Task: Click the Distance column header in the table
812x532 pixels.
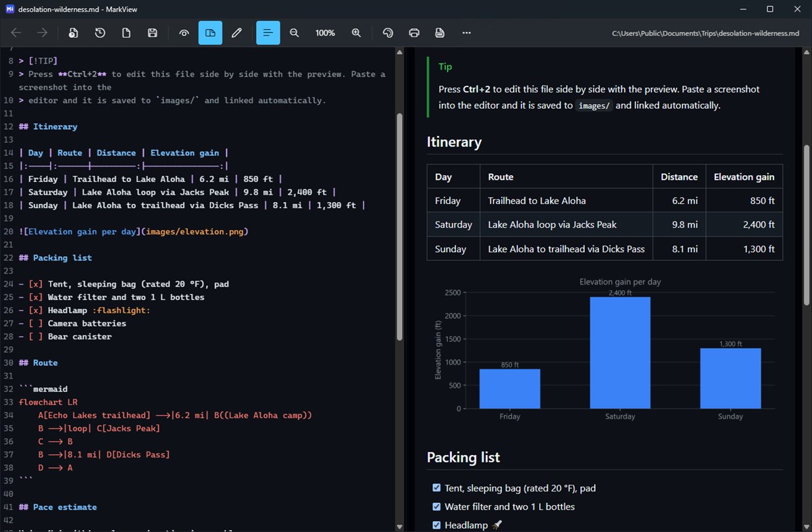Action: (679, 176)
